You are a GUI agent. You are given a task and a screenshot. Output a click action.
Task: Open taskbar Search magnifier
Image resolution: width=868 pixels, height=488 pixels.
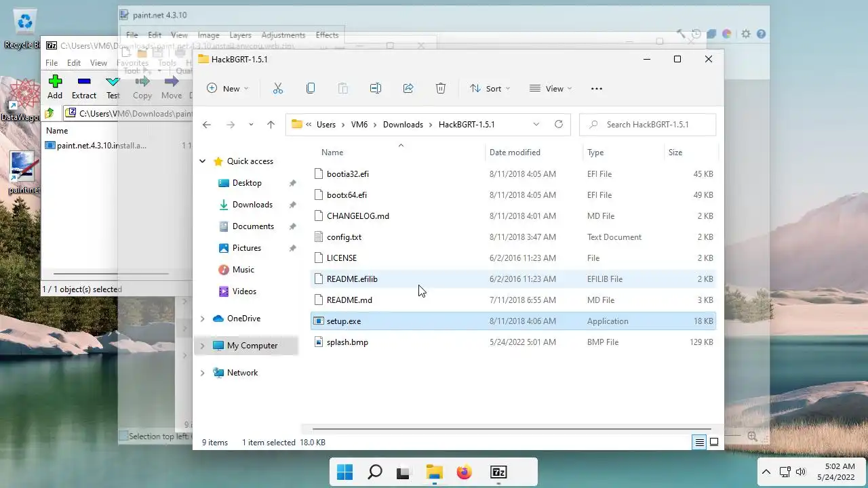click(374, 472)
